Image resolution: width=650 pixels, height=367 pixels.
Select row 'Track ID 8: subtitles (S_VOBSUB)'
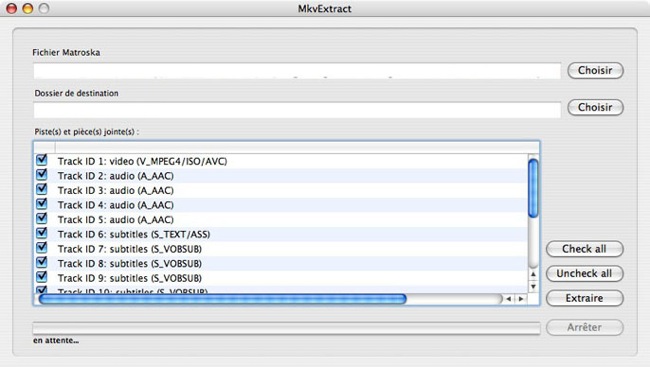[x=280, y=263]
